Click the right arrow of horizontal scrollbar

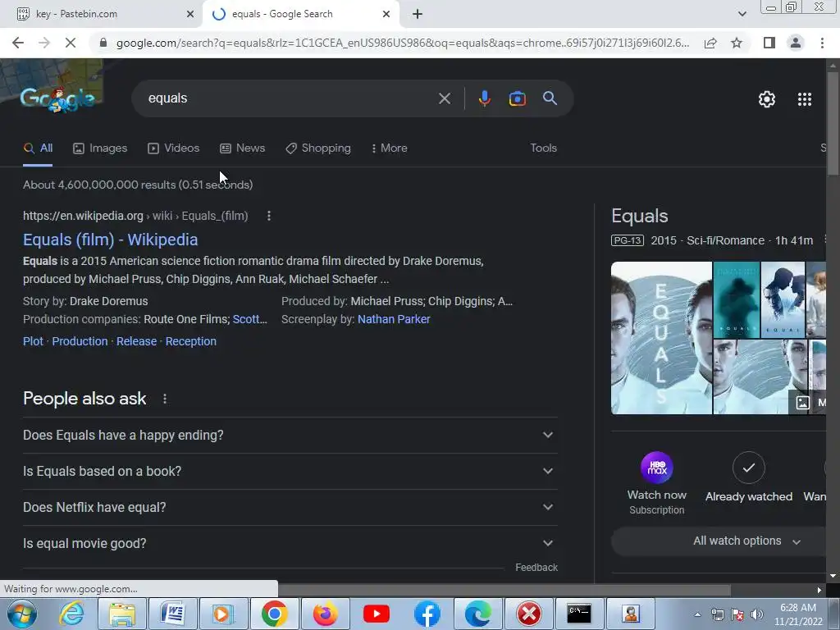[x=819, y=591]
